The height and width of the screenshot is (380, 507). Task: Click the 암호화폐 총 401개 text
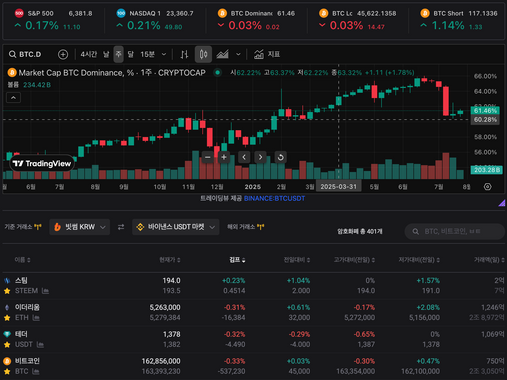[360, 231]
